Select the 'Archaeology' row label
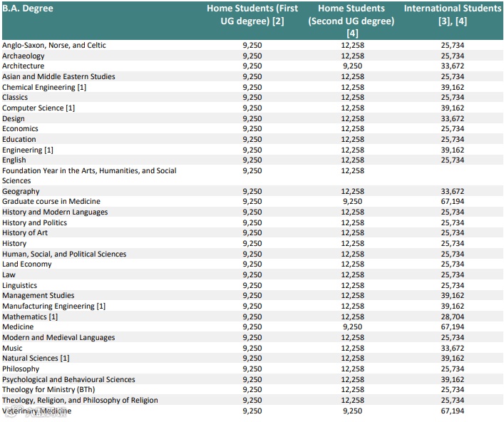The image size is (504, 422). click(24, 56)
